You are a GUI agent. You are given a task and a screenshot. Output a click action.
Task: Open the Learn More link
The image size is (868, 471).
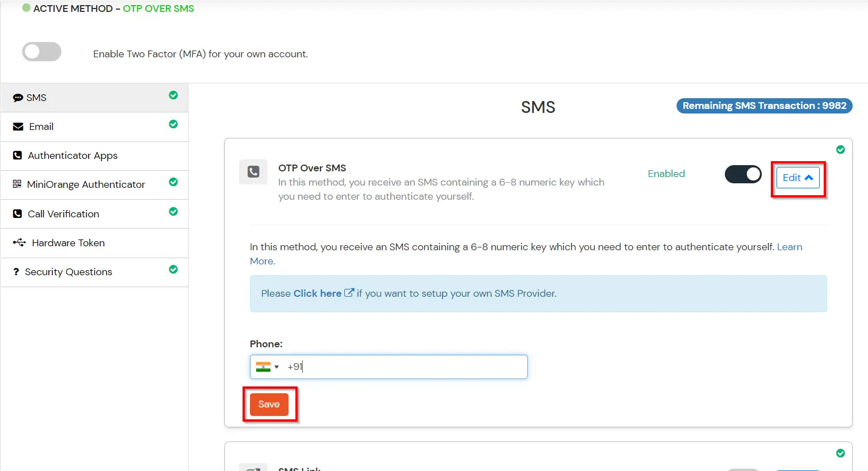(x=790, y=247)
